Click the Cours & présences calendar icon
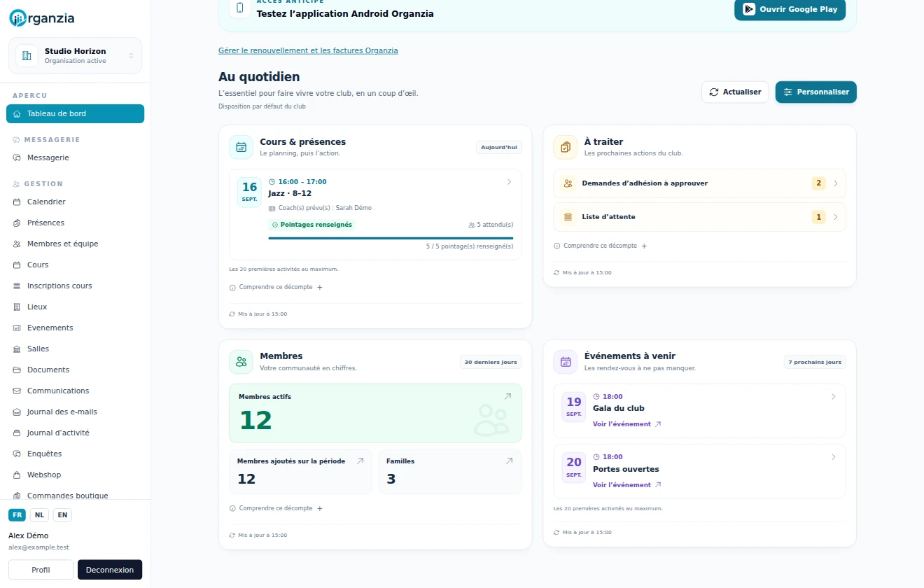924x588 pixels. pyautogui.click(x=241, y=147)
